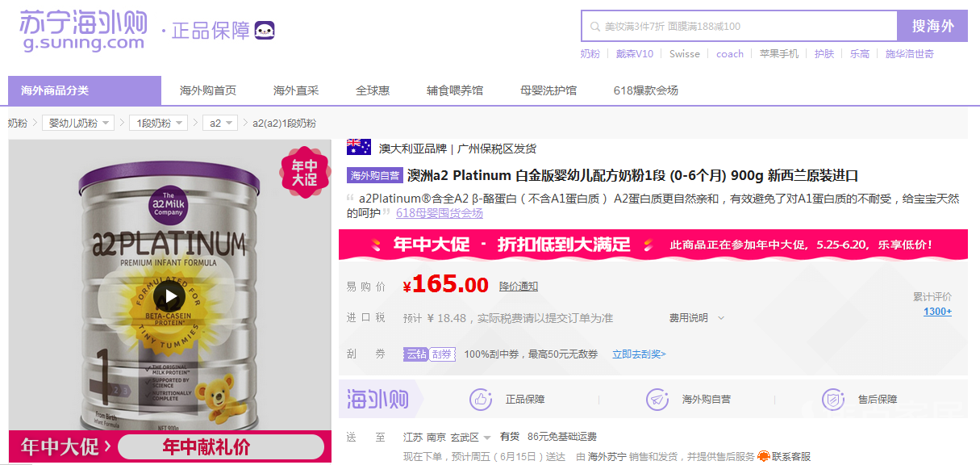Click the 年中献礼价 banner on product image
This screenshot has height=465, width=980.
[x=169, y=446]
